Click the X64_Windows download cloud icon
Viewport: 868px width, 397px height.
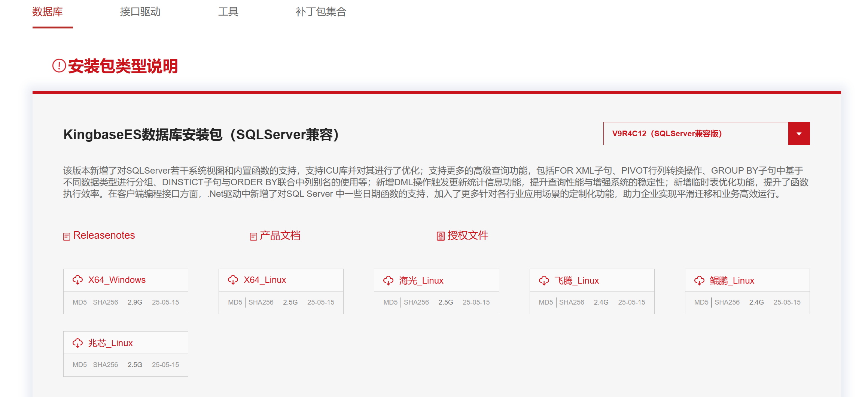tap(77, 280)
